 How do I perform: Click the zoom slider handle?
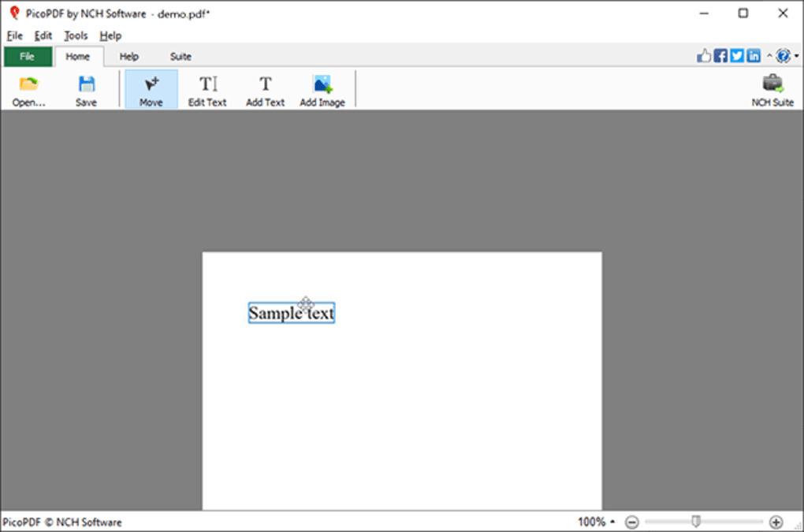[x=696, y=521]
